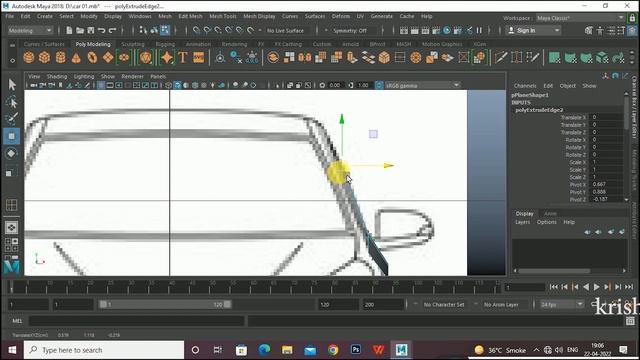Open the Modeling menu set dropdown
Screen dimensions: 640x360
point(30,30)
